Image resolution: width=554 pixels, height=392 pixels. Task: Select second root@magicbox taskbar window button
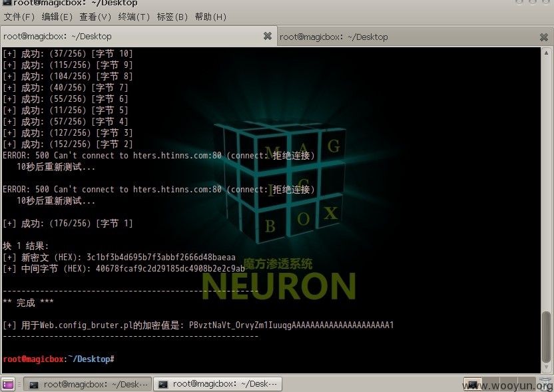pyautogui.click(x=217, y=384)
